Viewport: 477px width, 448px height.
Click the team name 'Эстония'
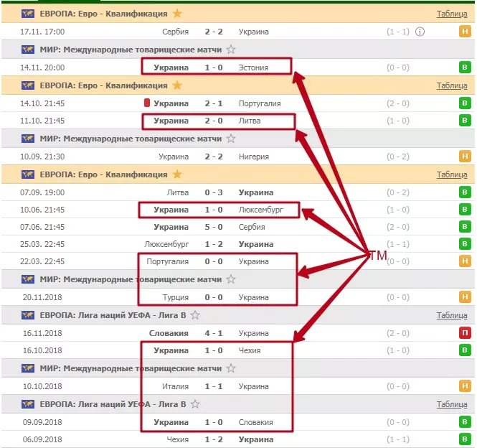[253, 67]
